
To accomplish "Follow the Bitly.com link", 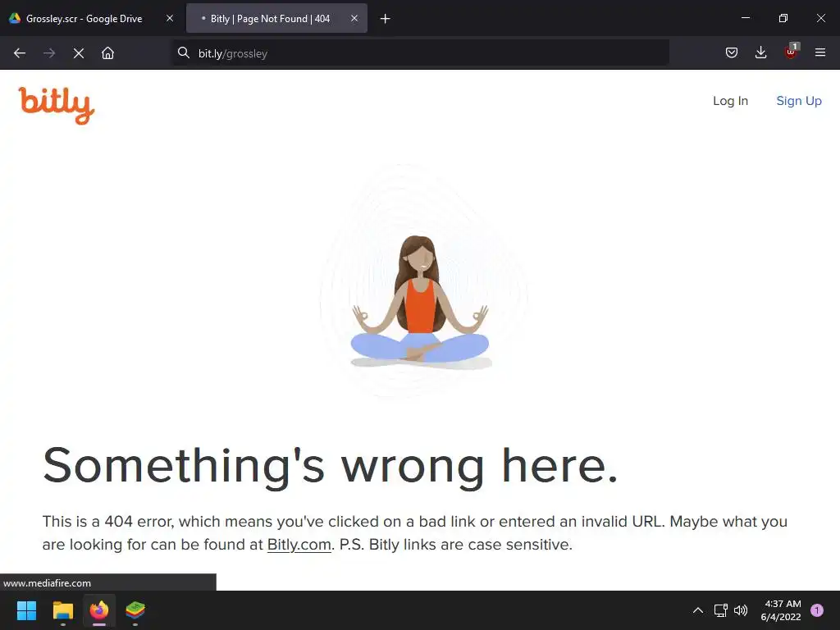I will tap(299, 545).
